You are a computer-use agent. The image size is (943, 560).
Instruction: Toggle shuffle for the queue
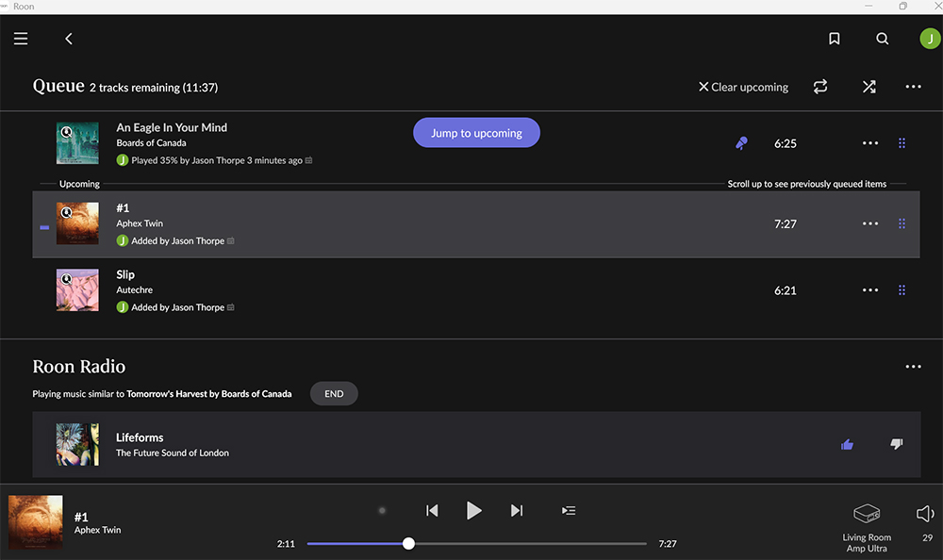869,87
